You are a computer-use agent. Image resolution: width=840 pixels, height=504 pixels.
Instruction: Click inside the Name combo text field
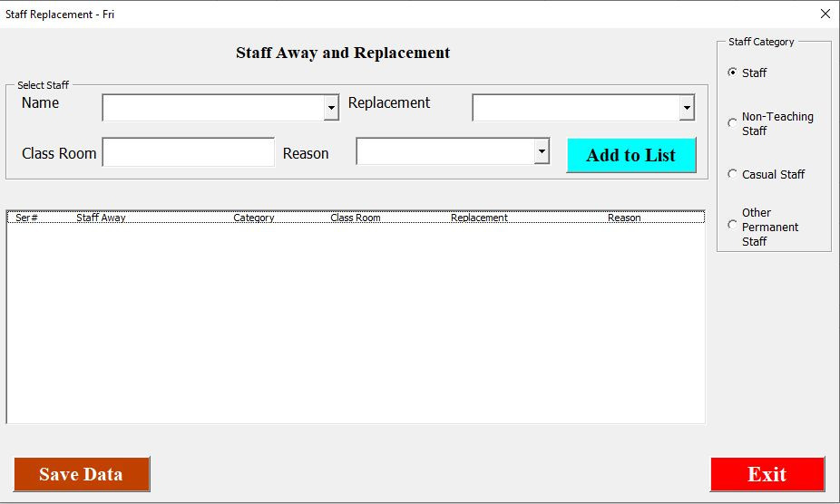tap(213, 108)
